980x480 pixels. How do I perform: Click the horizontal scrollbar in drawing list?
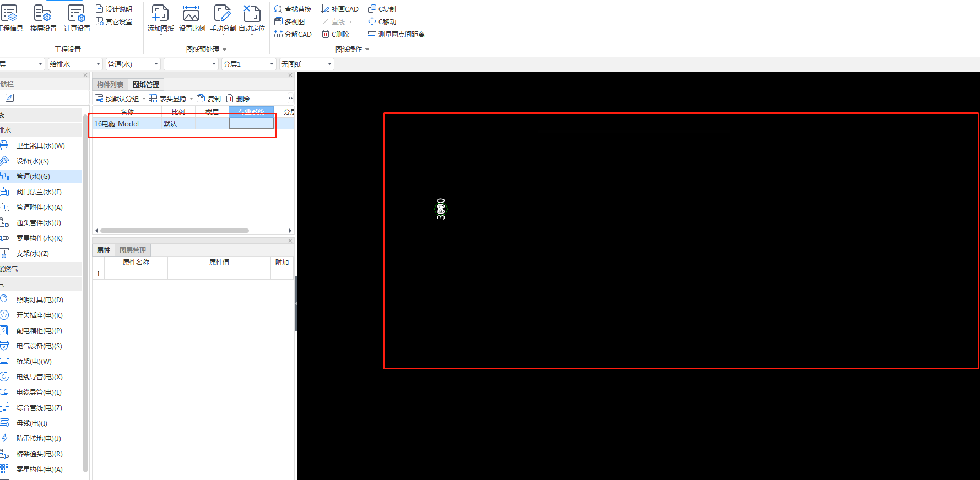point(175,231)
